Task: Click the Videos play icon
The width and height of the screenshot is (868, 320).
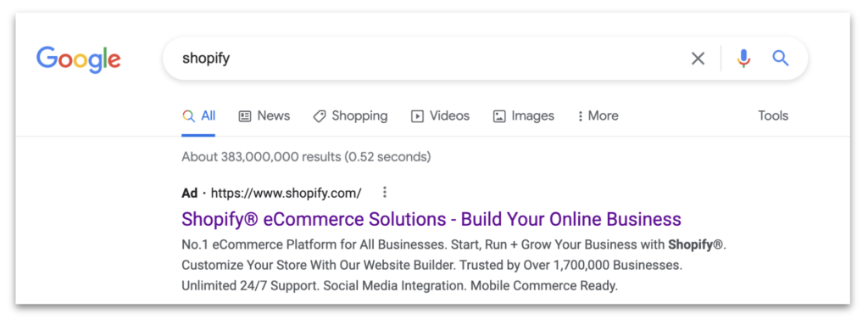Action: point(417,116)
